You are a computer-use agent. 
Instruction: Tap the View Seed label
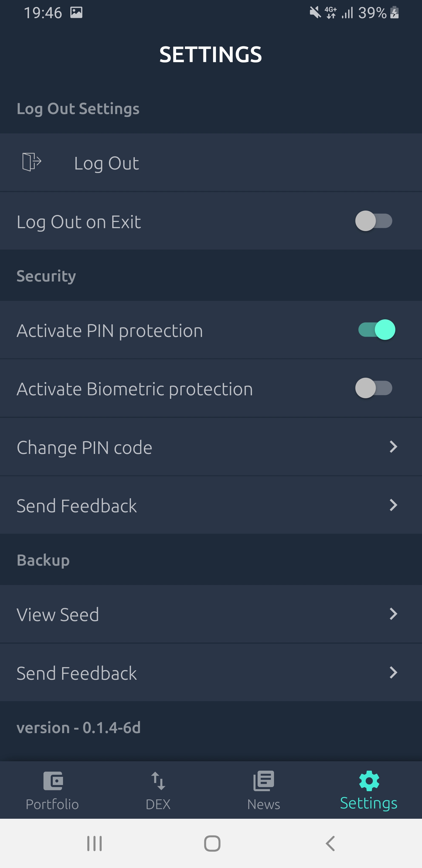(x=58, y=615)
